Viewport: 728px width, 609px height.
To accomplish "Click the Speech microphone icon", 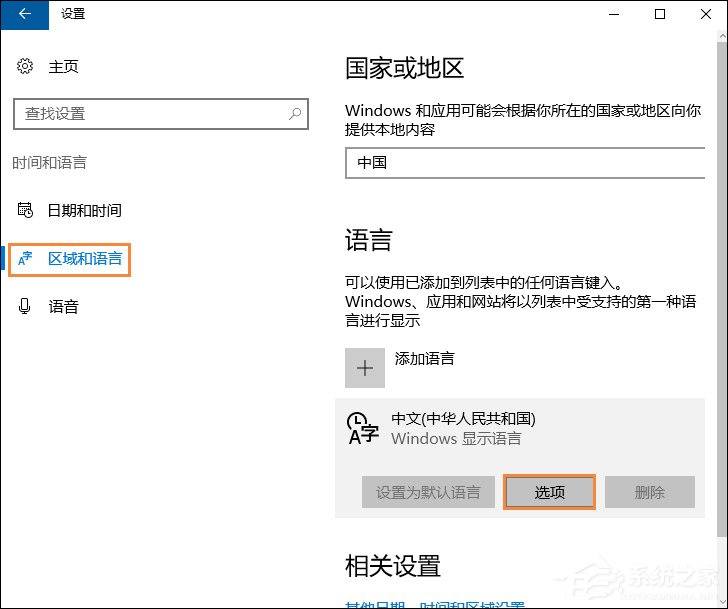I will tap(25, 306).
